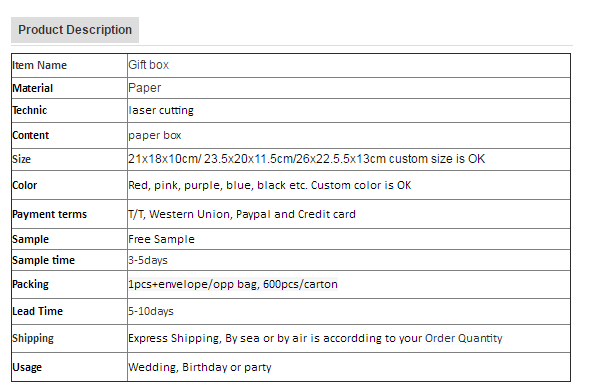Select the color options text
The height and width of the screenshot is (390, 593).
270,185
